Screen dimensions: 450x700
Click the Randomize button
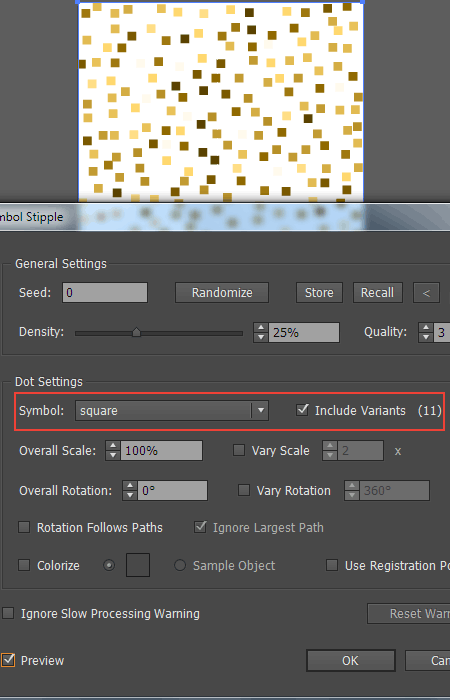click(x=222, y=293)
